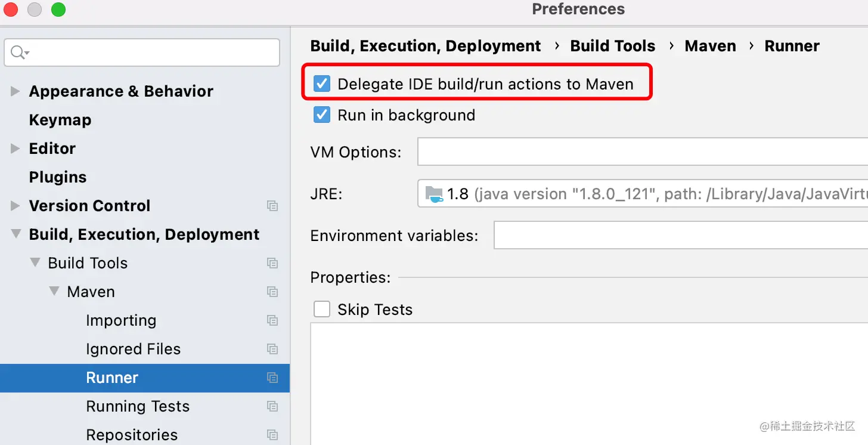Click project-level icon beside Repositories
The image size is (868, 445).
point(272,435)
